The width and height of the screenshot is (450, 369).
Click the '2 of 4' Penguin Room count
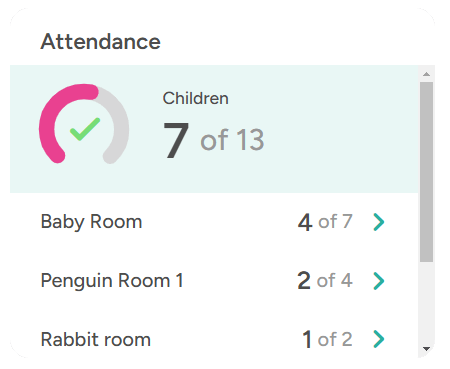click(x=325, y=281)
